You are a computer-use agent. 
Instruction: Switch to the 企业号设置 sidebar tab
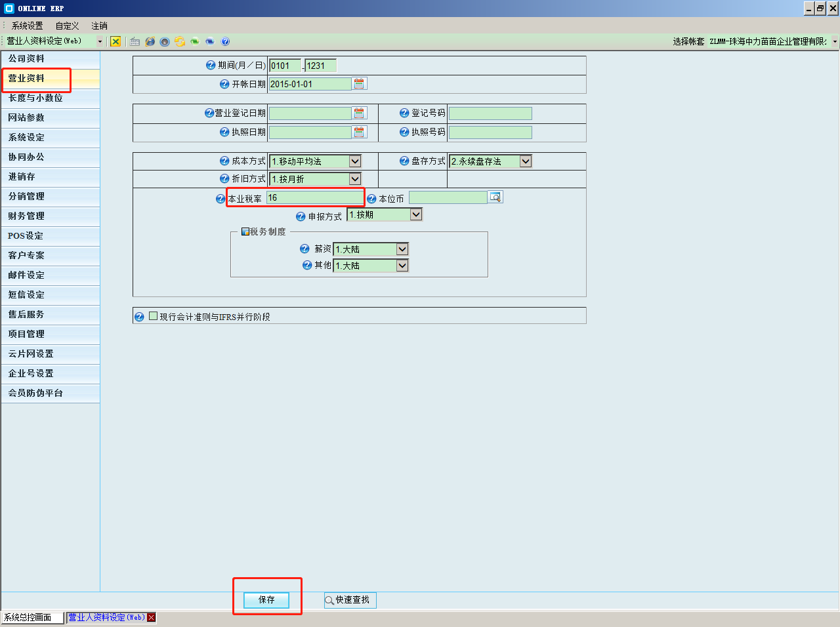[x=51, y=374]
